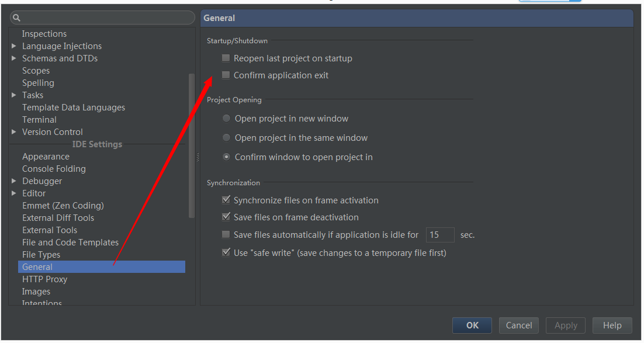The height and width of the screenshot is (343, 644).
Task: Click the settings list vertical scrollbar
Action: pyautogui.click(x=192, y=146)
